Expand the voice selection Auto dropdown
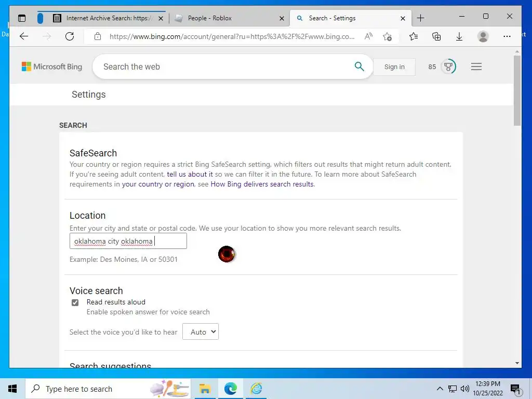 tap(201, 332)
